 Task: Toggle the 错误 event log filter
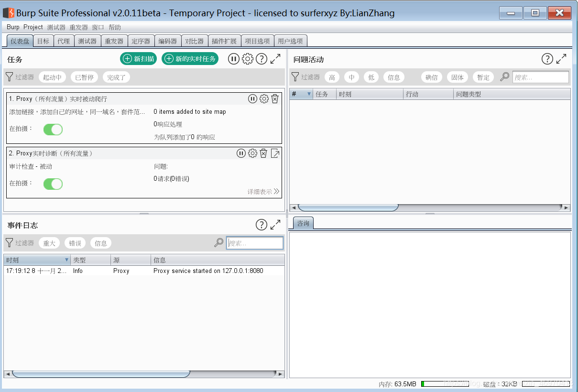coord(75,243)
